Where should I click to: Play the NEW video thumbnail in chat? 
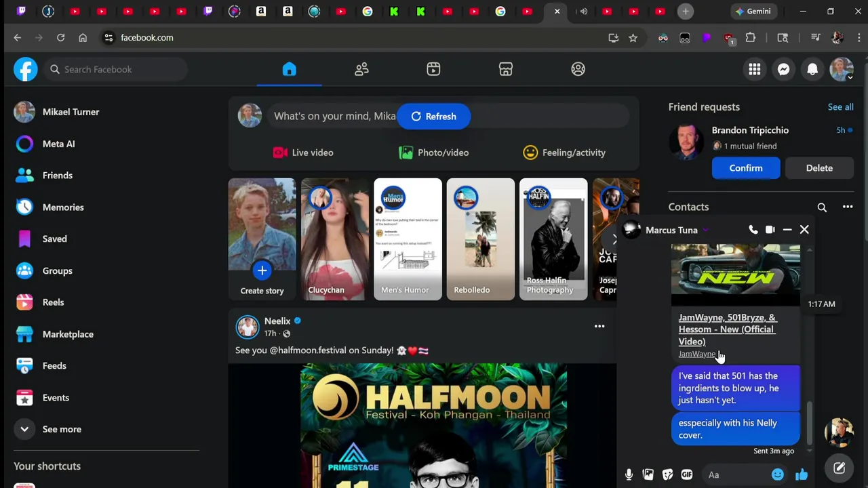pos(736,274)
